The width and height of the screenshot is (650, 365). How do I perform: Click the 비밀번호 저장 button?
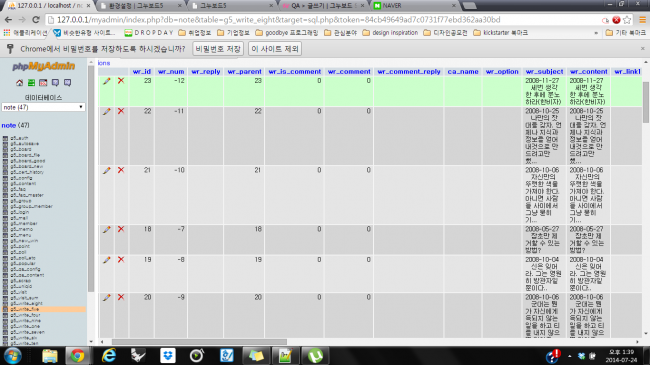point(218,49)
